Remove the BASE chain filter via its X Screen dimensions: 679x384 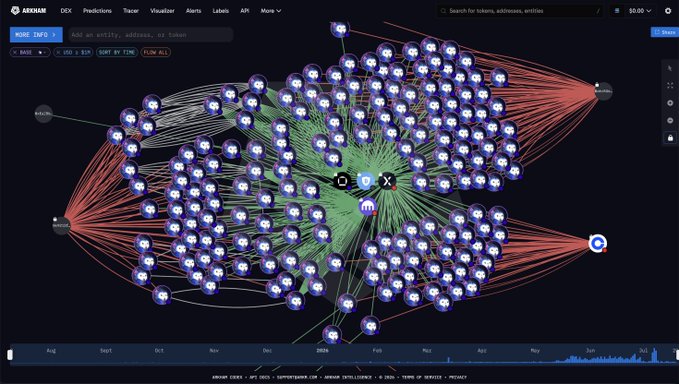pos(15,52)
